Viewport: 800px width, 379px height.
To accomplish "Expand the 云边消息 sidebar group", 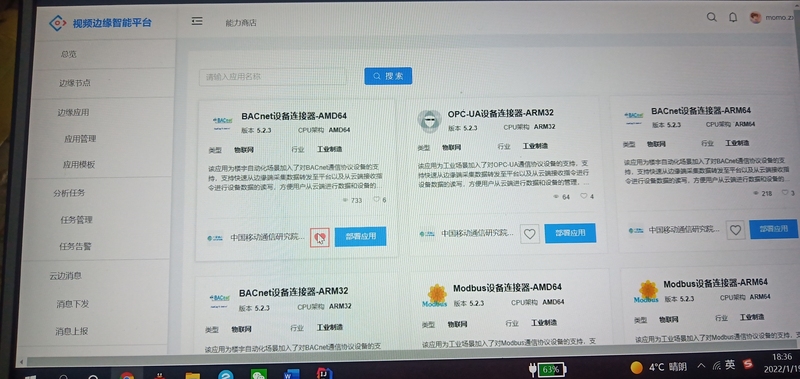I will tap(65, 275).
